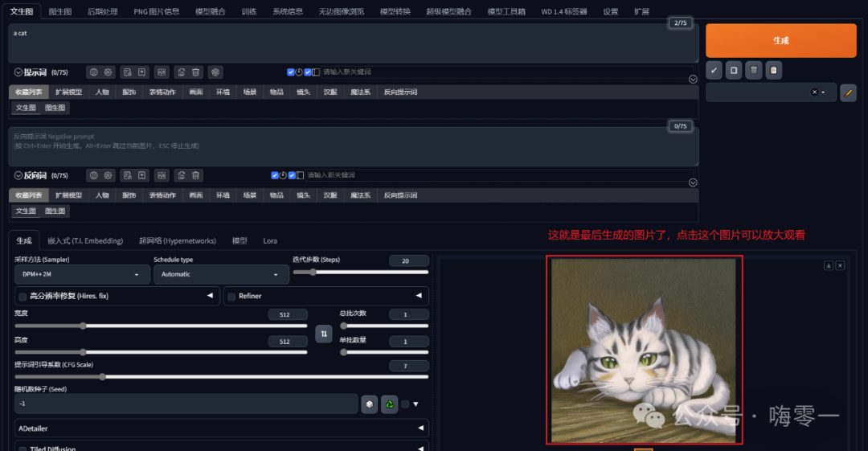
Task: Expand the ADetailer section
Action: [221, 428]
